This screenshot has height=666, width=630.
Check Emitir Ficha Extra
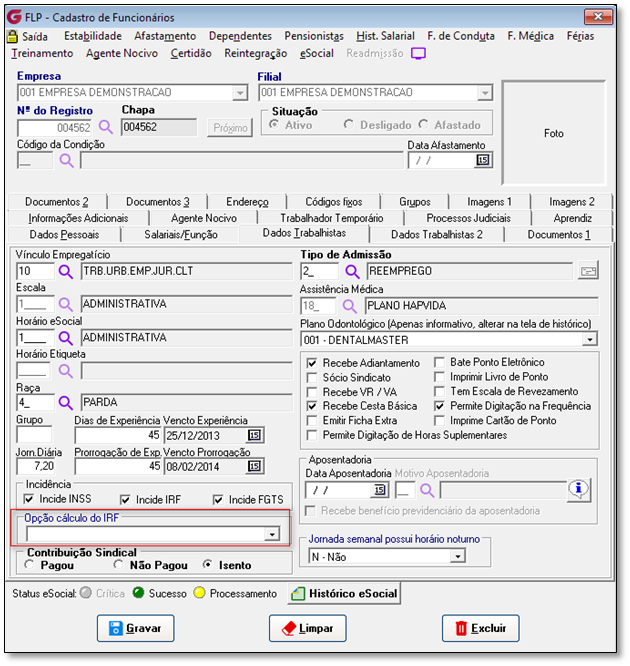[x=312, y=421]
